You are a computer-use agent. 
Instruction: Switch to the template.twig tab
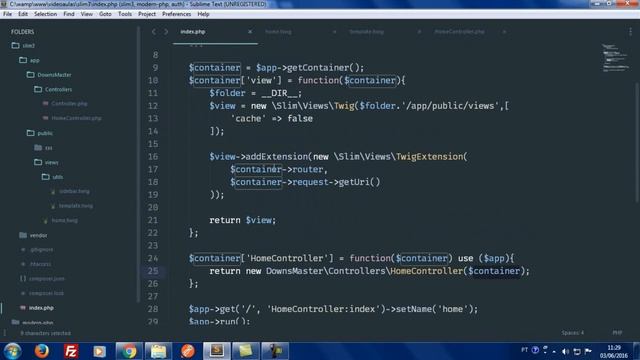coord(366,32)
